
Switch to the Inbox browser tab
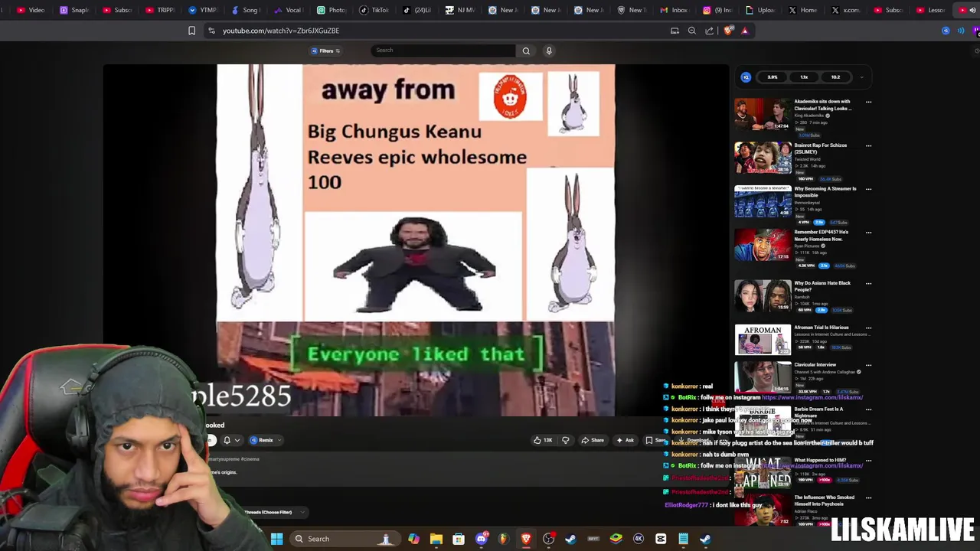[x=674, y=10]
